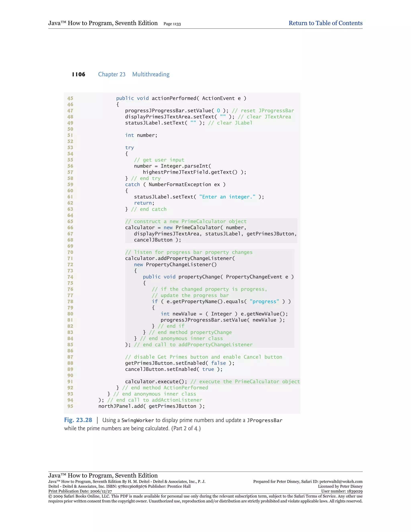Click the Page 1133 indicator text
Viewport: 411px width, 532px height.
coord(172,24)
